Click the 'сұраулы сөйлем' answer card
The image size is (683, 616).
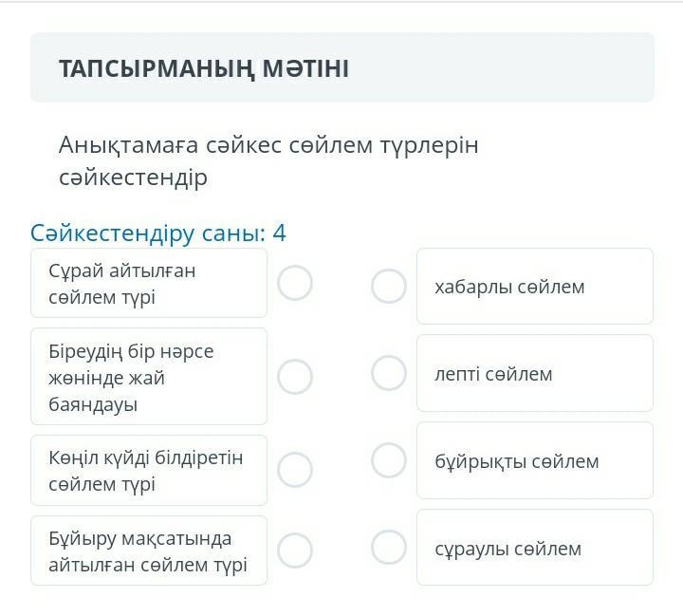(534, 549)
